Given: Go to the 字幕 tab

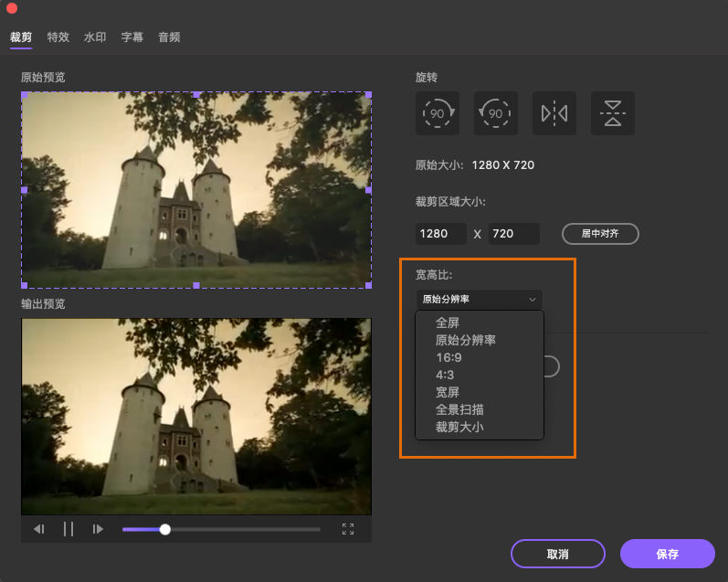Looking at the screenshot, I should [132, 37].
